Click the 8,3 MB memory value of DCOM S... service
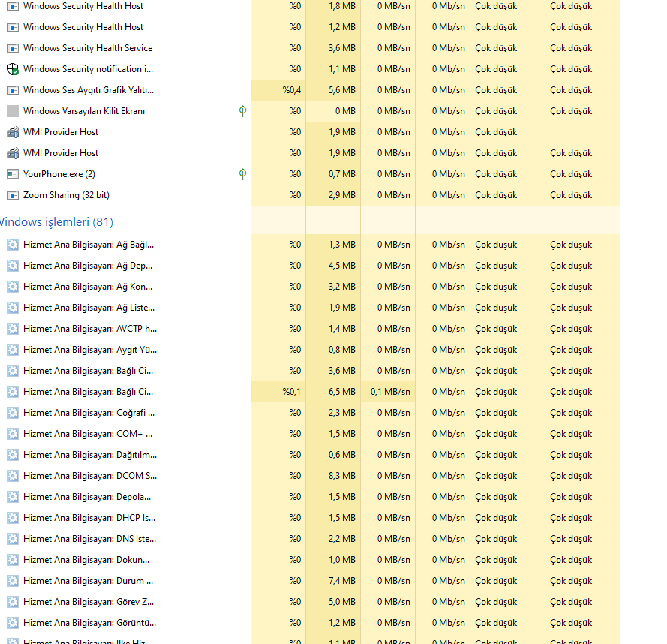This screenshot has height=644, width=667. tap(342, 476)
